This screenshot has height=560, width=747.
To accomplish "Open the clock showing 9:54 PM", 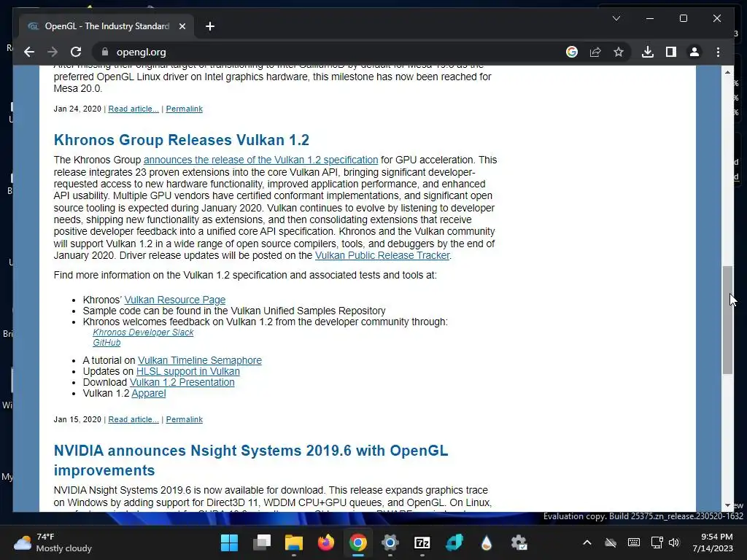I will [x=713, y=542].
